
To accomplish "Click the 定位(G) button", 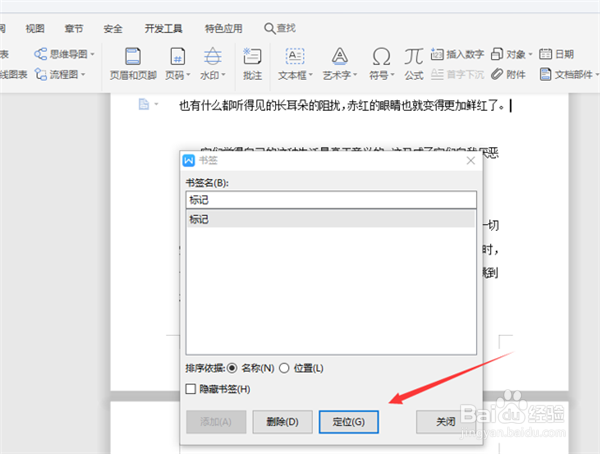I will 349,422.
